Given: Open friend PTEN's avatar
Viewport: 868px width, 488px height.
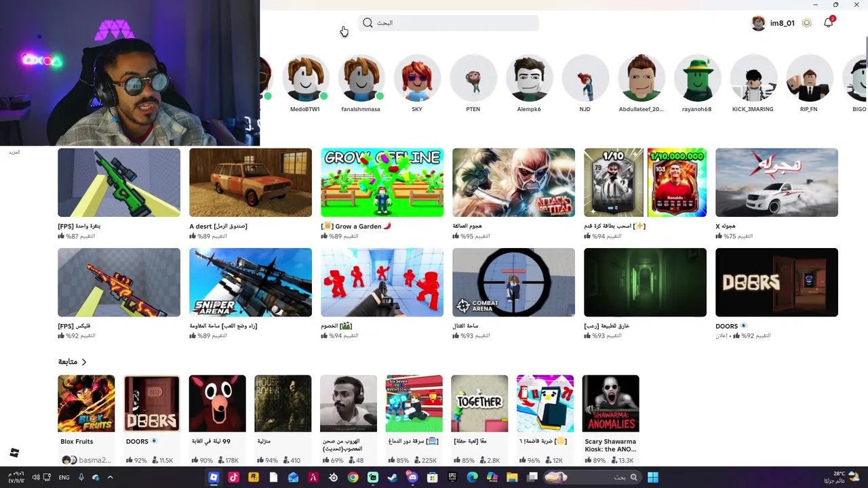Looking at the screenshot, I should 473,78.
